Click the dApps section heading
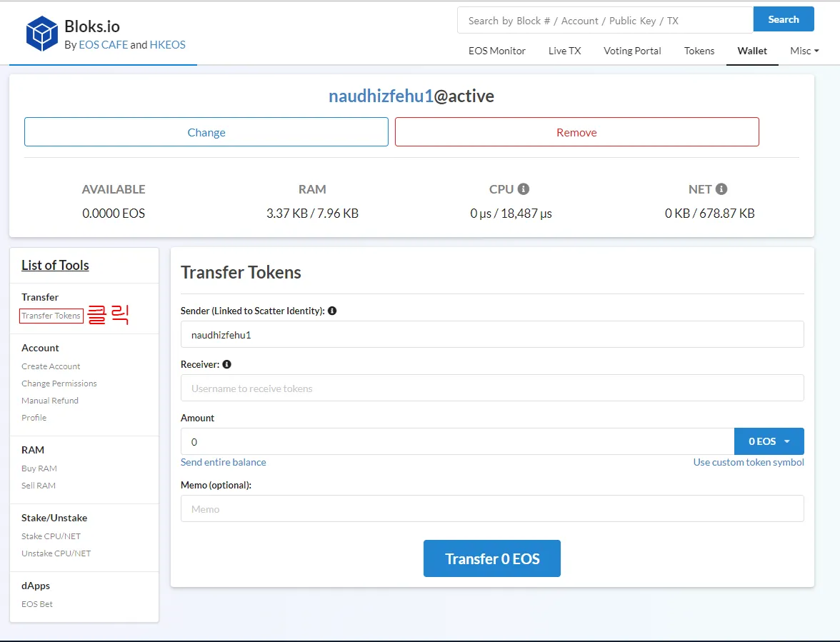This screenshot has width=840, height=642. click(36, 586)
